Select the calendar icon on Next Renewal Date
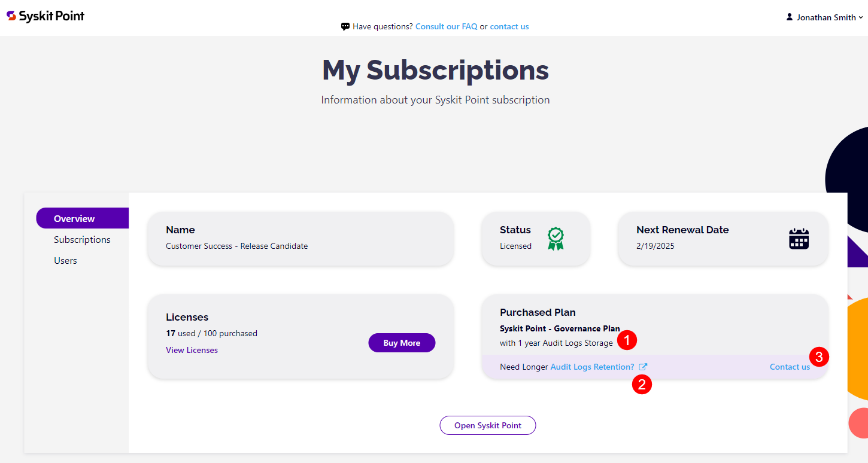Viewport: 868px width, 463px height. [799, 239]
